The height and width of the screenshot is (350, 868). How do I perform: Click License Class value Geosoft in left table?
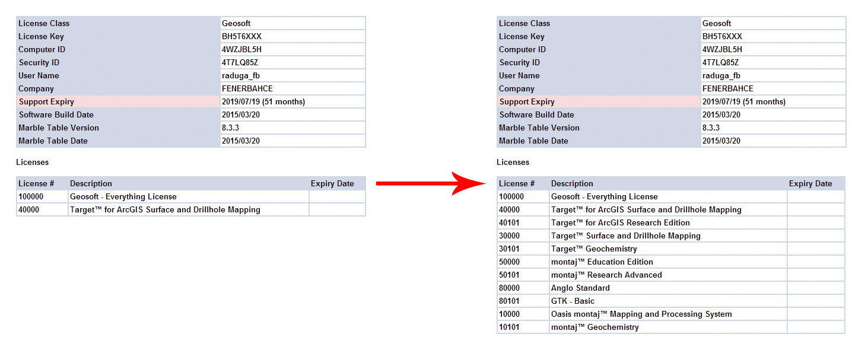236,24
